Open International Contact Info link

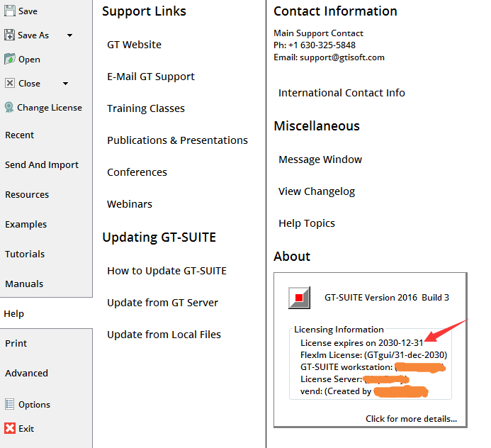click(342, 93)
